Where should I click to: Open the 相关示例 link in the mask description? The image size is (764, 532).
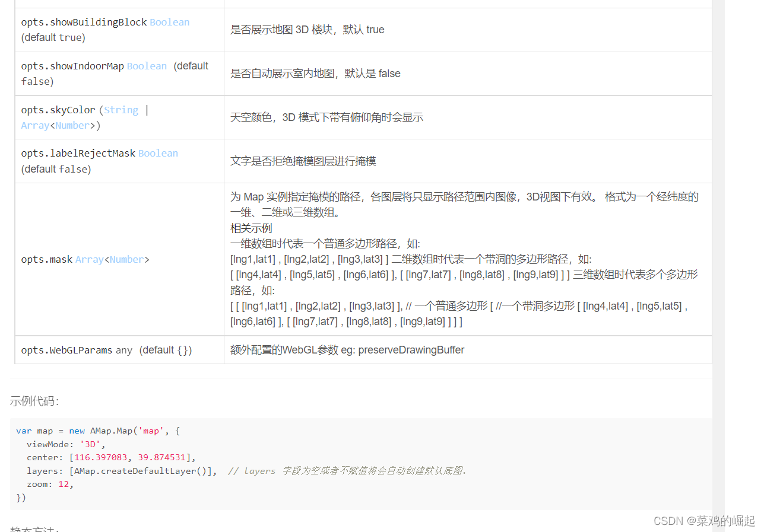[x=251, y=228]
